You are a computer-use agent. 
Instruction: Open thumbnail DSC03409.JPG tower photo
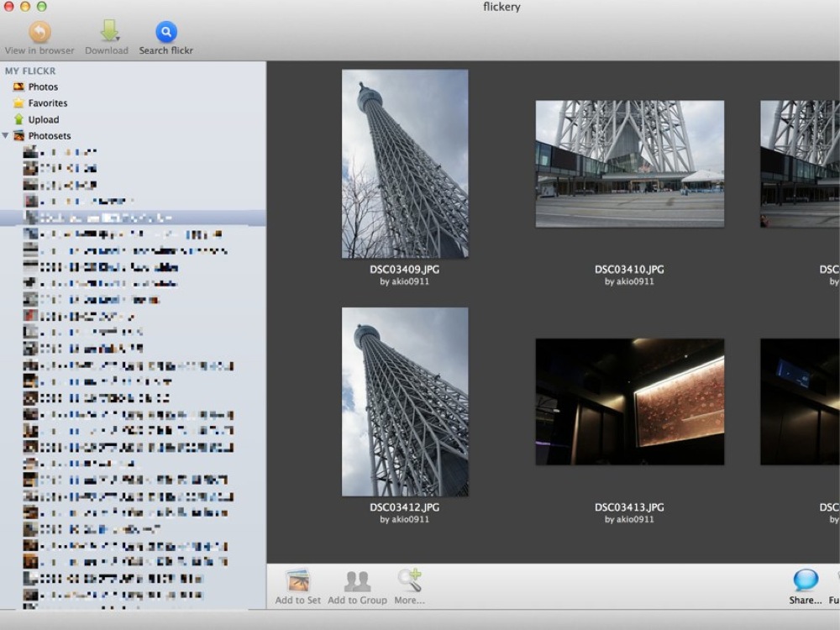[405, 164]
